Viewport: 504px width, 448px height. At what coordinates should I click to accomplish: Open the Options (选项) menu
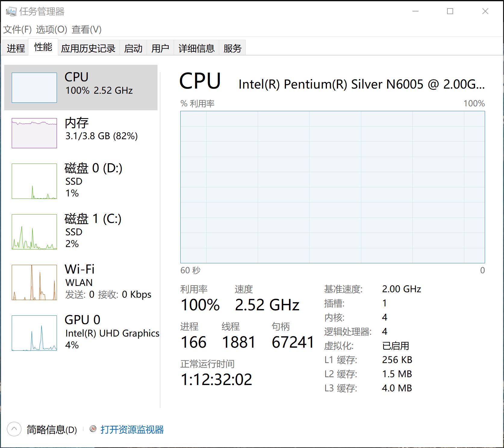51,30
